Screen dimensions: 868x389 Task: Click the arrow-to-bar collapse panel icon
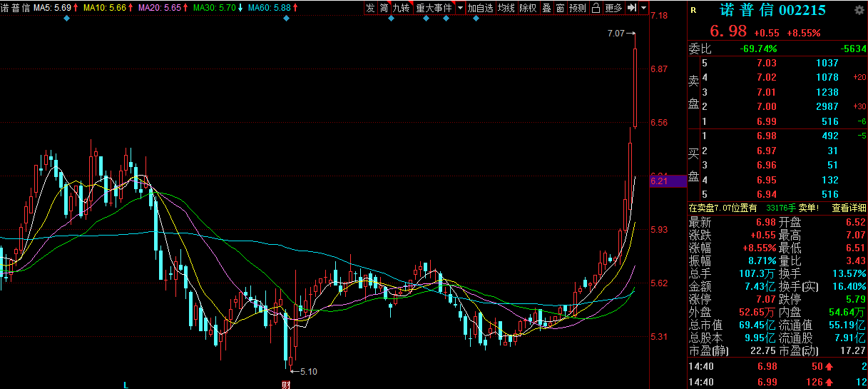(632, 8)
